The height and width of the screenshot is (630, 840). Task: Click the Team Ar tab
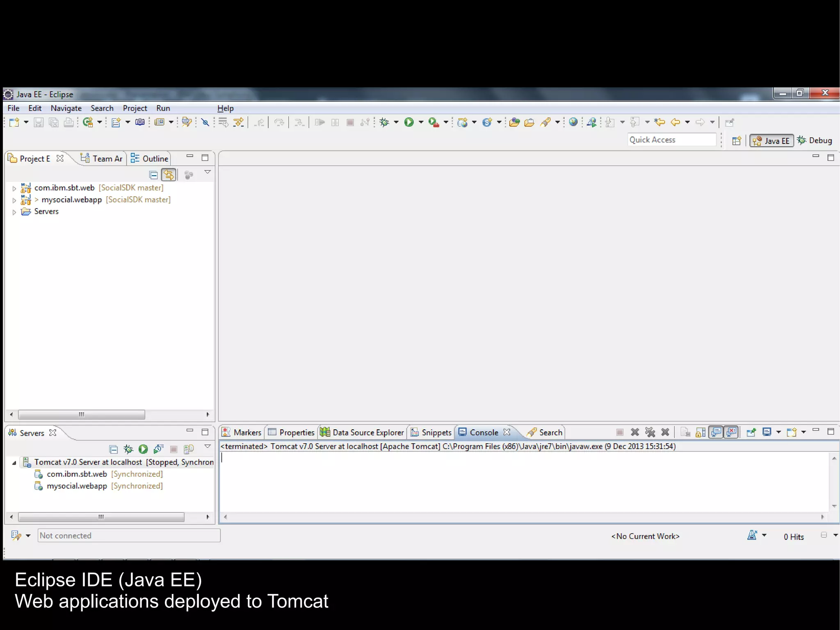point(101,159)
